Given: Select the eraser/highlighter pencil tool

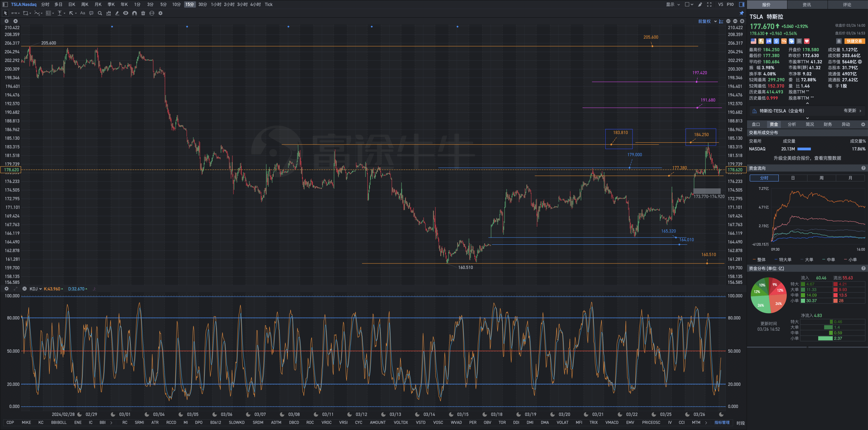Looking at the screenshot, I should tap(117, 13).
